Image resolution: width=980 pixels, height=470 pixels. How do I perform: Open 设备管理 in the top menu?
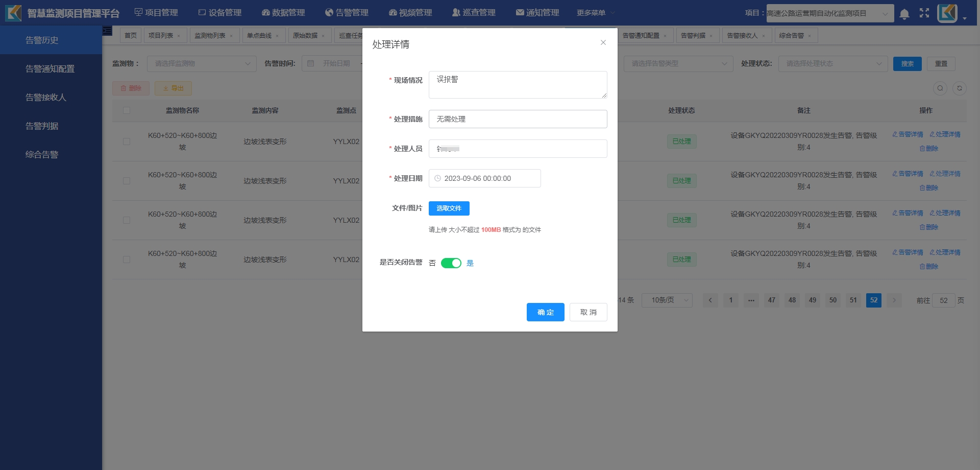tap(219, 13)
